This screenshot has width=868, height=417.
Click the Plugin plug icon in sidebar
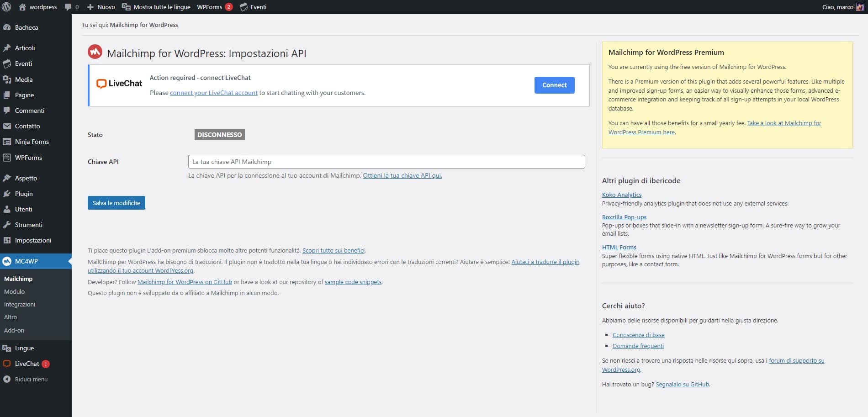tap(7, 194)
